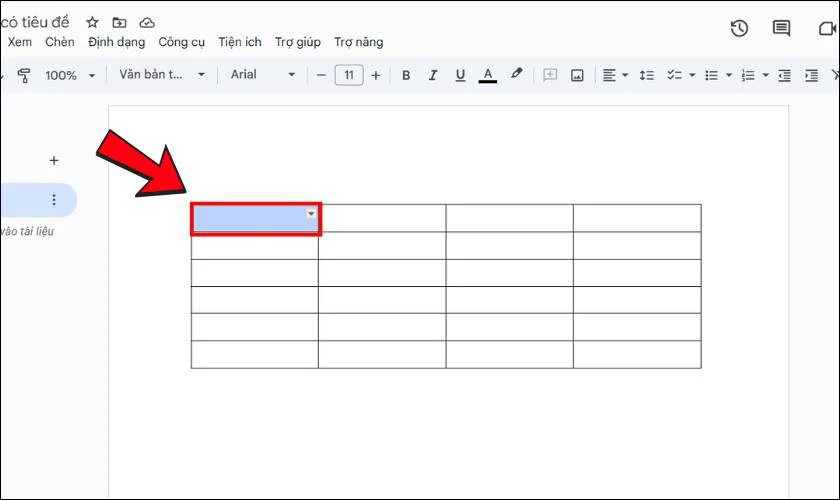Expand bulleted list options arrow
Image resolution: width=840 pixels, height=500 pixels.
(729, 75)
